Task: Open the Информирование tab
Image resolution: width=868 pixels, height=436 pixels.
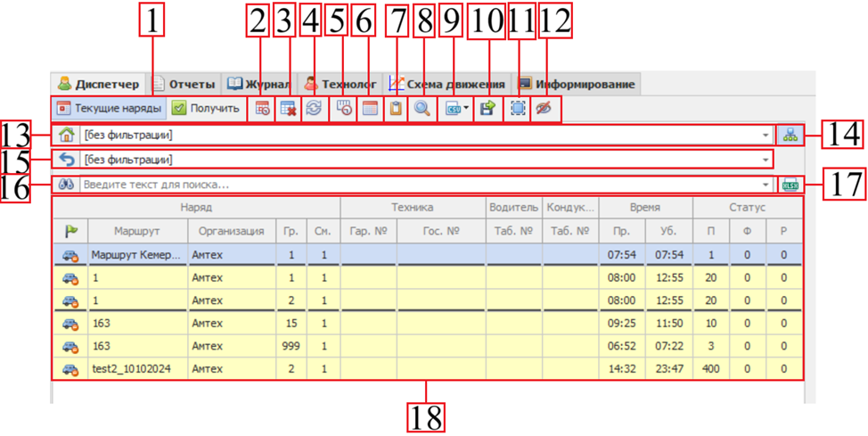Action: tap(585, 85)
